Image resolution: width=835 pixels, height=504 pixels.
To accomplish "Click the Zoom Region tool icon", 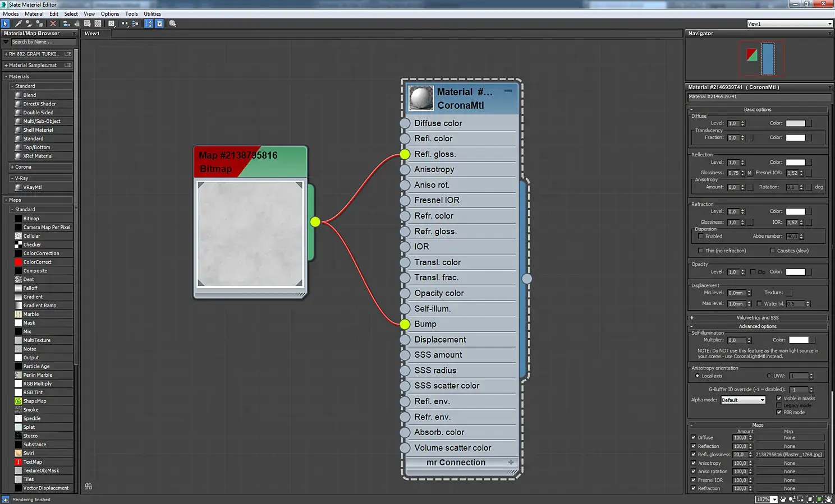I will pyautogui.click(x=801, y=499).
